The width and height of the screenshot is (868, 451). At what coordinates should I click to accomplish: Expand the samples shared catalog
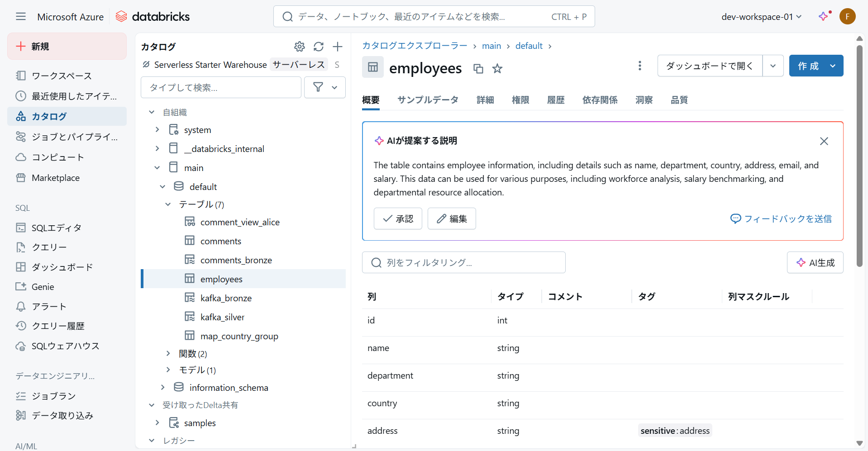pyautogui.click(x=157, y=423)
